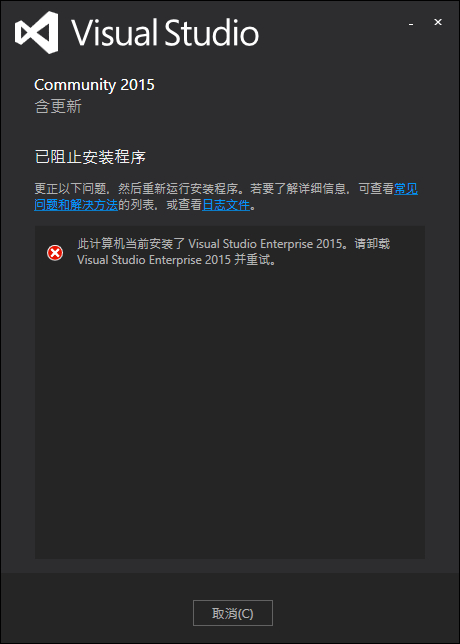
Task: Click the Visual Studio infinity logo icon
Action: point(37,32)
